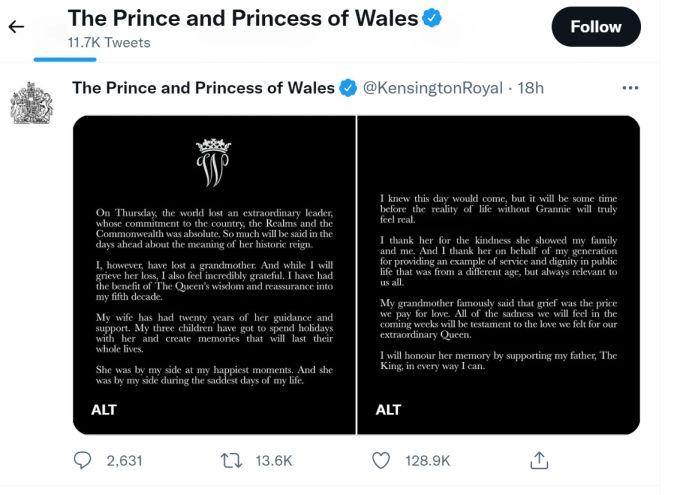
Task: Click the tweet author name in post
Action: coord(203,88)
